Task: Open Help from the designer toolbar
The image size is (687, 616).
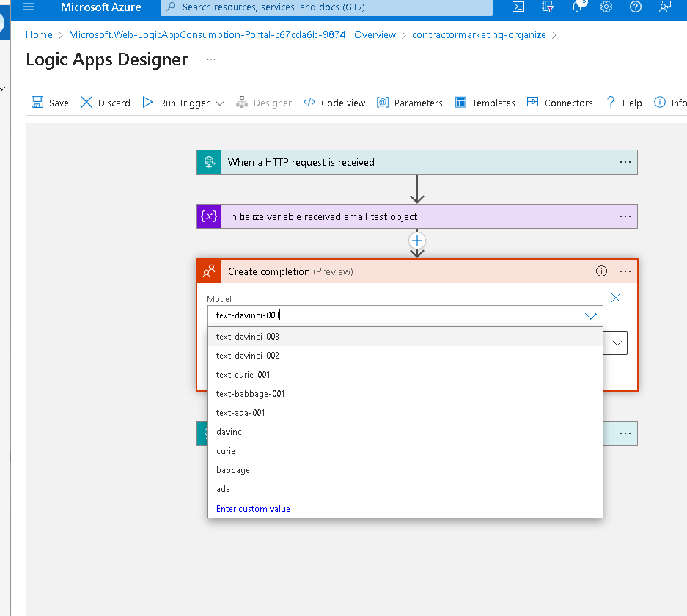Action: pos(624,103)
